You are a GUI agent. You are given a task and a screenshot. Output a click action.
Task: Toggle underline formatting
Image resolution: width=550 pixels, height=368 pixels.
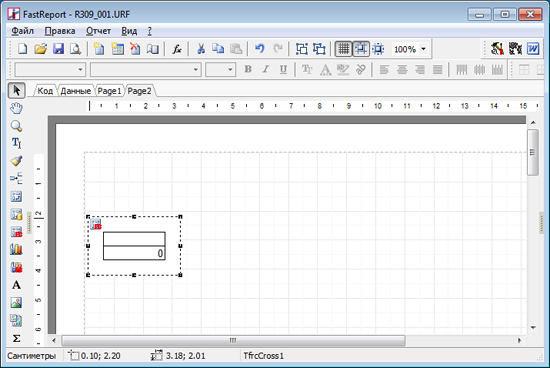[283, 69]
